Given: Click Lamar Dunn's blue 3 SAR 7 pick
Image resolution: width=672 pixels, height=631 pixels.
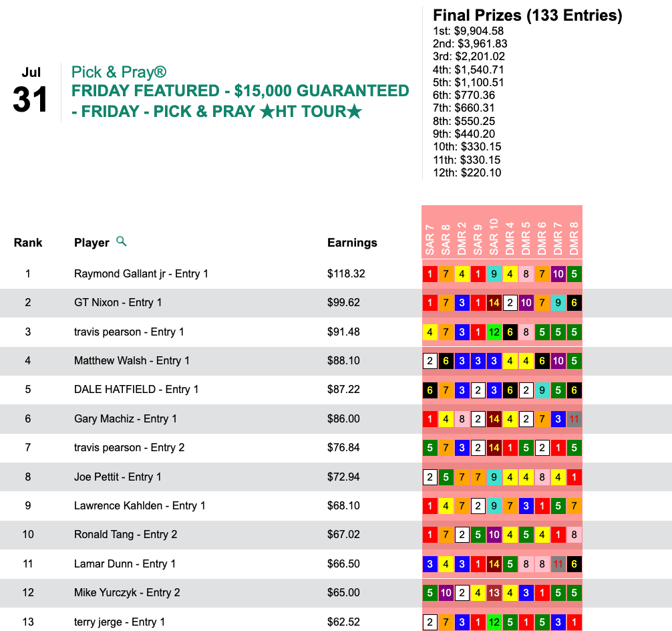Looking at the screenshot, I should pos(430,564).
